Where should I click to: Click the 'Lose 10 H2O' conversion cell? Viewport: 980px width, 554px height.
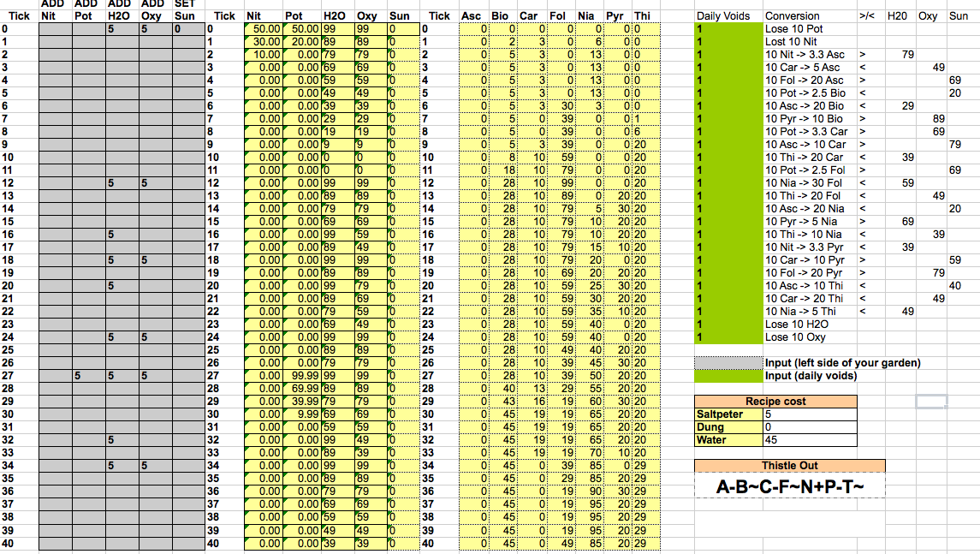(810, 325)
